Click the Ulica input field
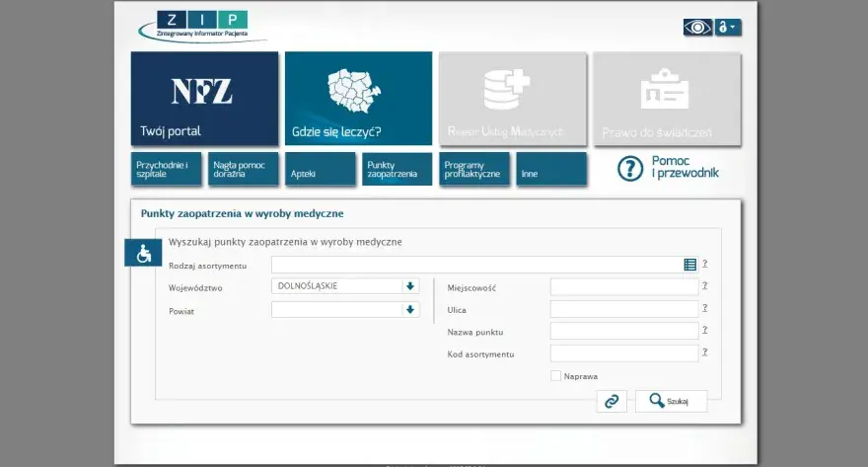 pyautogui.click(x=624, y=309)
